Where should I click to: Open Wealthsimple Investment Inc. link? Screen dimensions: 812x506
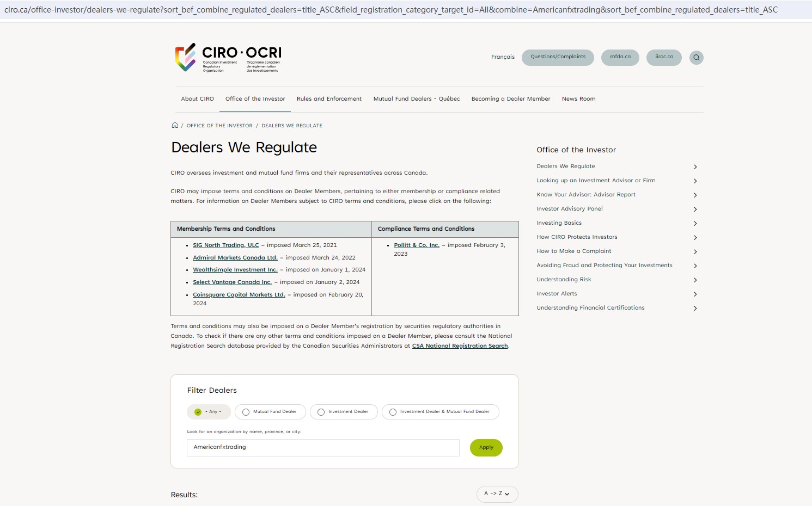click(235, 270)
